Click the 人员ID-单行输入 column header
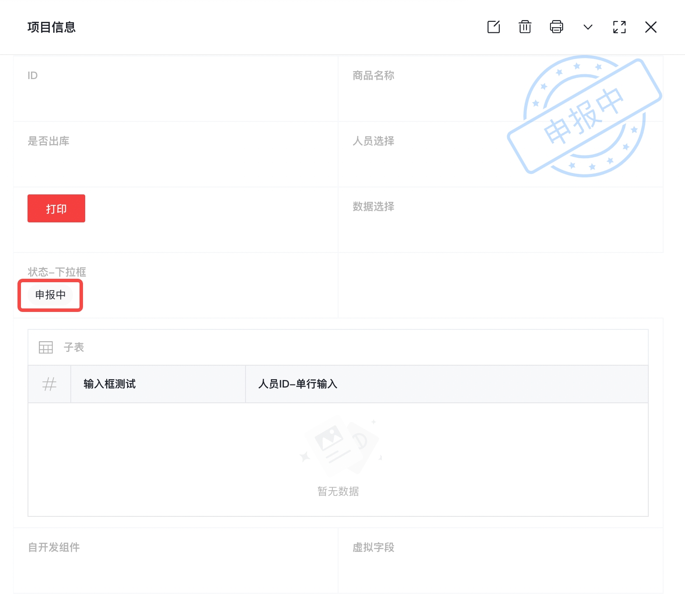The height and width of the screenshot is (616, 685). point(298,384)
